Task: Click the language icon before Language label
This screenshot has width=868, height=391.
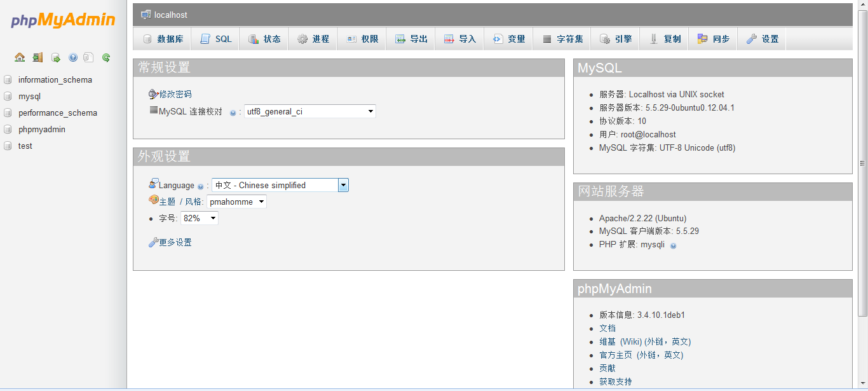Action: [153, 184]
